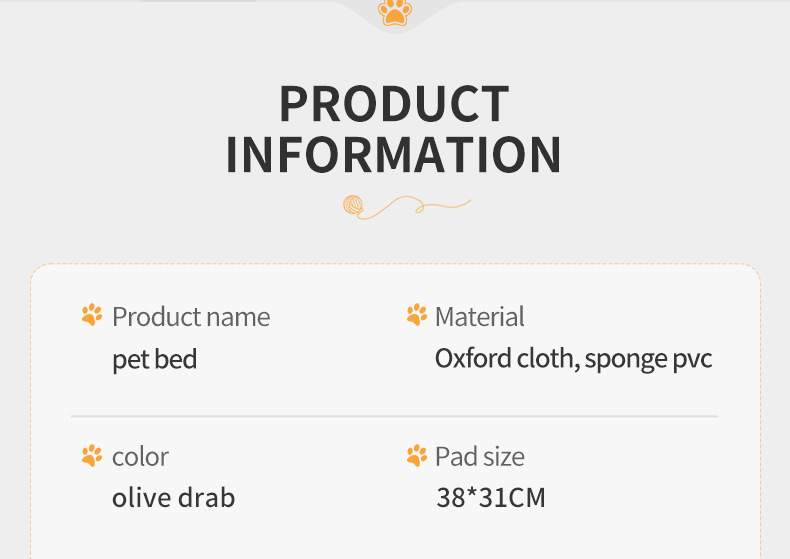
Task: Click the 'Oxford cloth, sponge pvc' text
Action: (x=573, y=358)
